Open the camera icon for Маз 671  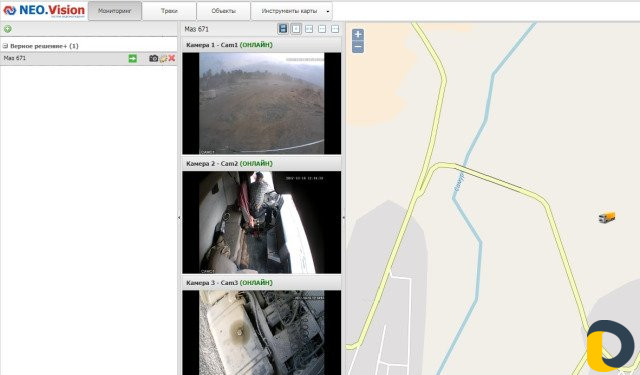(x=153, y=58)
